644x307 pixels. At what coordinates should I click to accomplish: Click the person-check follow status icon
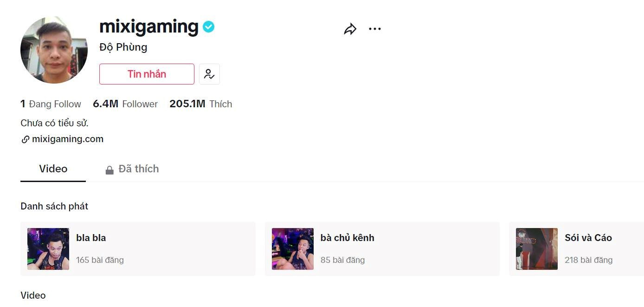coord(209,73)
